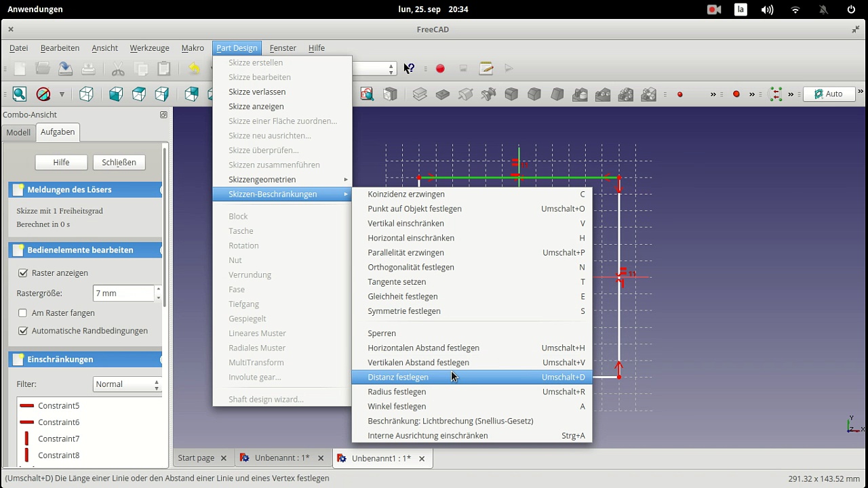Screen dimensions: 868x488
Task: Click the Fit All view icon
Action: 20,94
